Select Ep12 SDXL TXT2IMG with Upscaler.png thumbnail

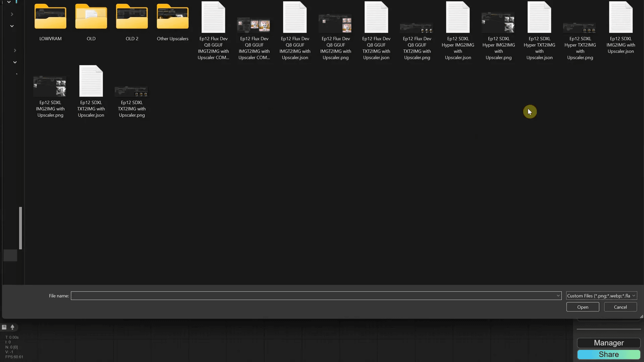[131, 91]
